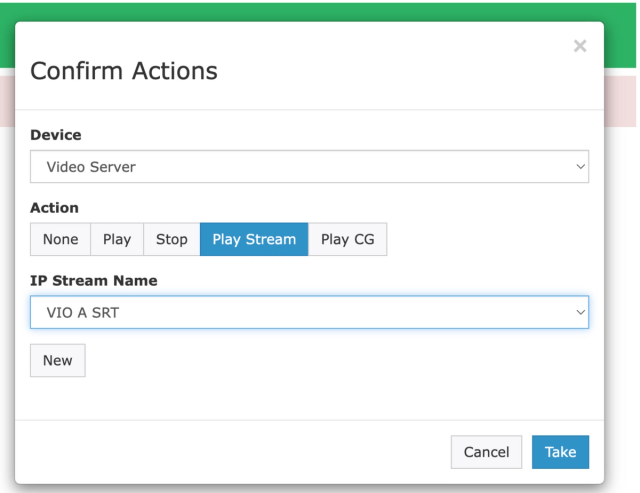Close the Confirm Actions dialog with X
Viewport: 640px width, 493px height.
coord(579,47)
